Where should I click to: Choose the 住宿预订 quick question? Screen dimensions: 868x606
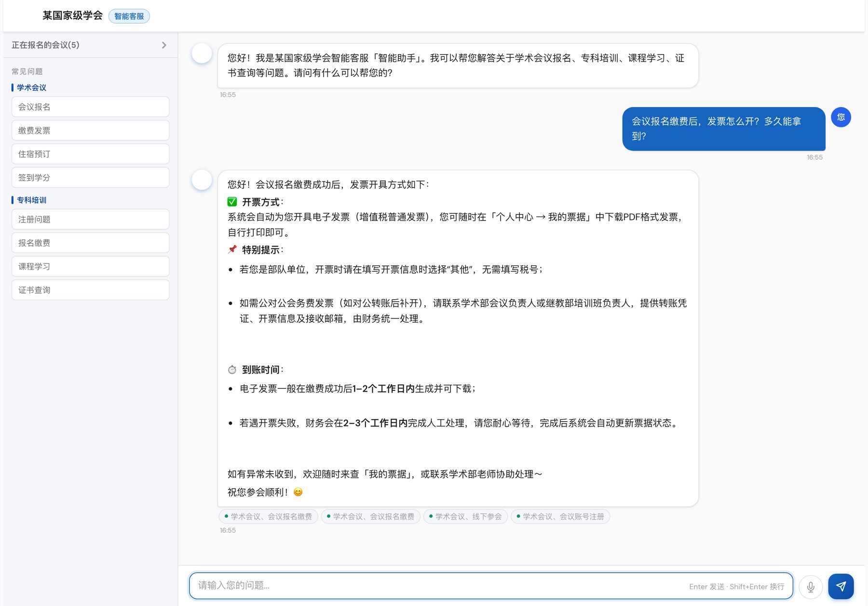point(90,154)
